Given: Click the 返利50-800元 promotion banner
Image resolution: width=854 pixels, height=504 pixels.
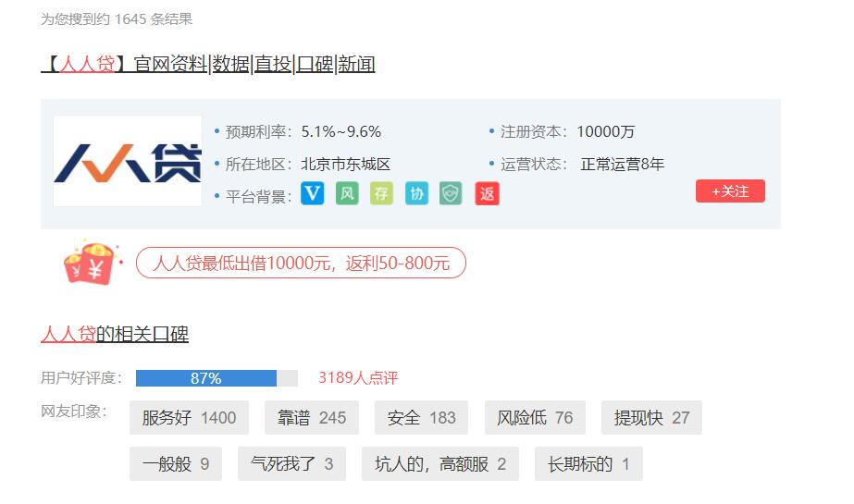Looking at the screenshot, I should 301,263.
